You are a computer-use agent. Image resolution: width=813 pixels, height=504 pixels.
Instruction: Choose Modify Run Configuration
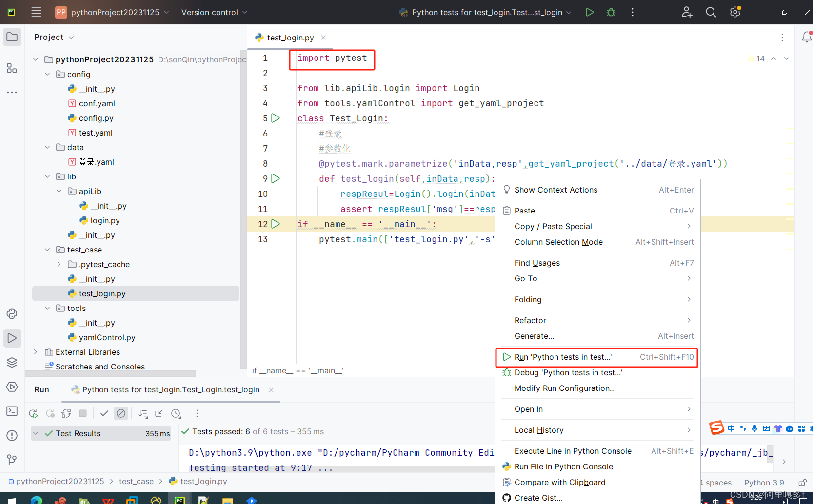(x=598, y=388)
